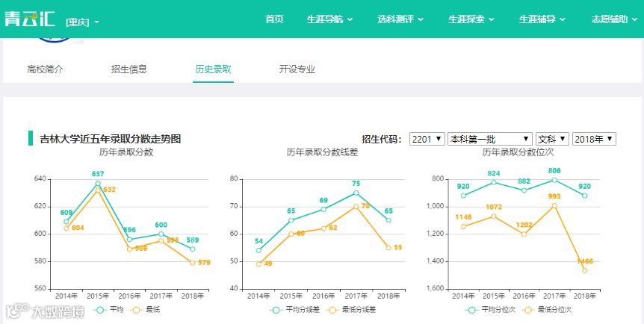This screenshot has width=644, height=324.
Task: Click the 637 average score point for 2015年
Action: pyautogui.click(x=98, y=184)
